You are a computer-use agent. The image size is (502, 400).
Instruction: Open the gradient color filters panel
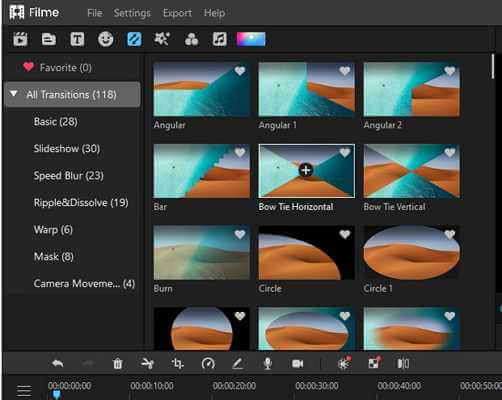pyautogui.click(x=251, y=39)
